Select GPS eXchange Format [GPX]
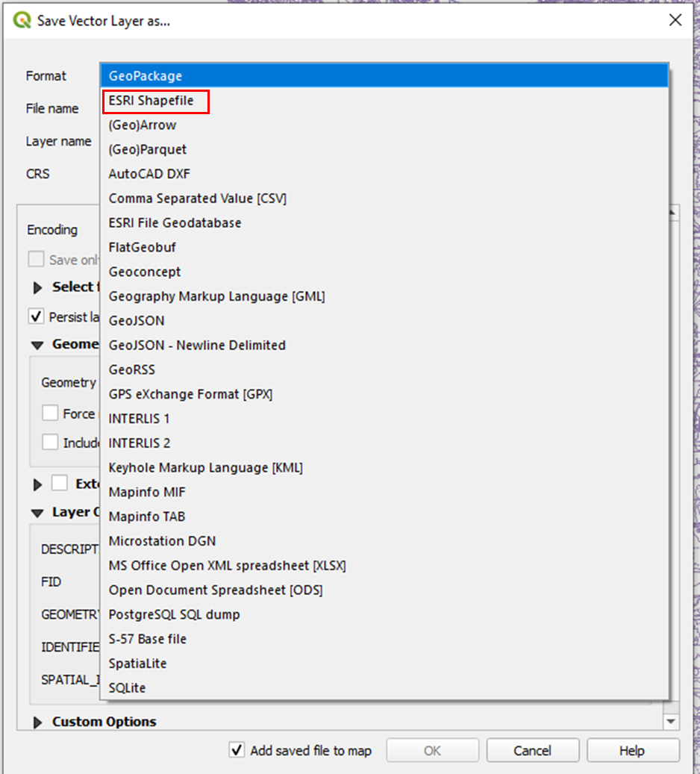 [384, 394]
